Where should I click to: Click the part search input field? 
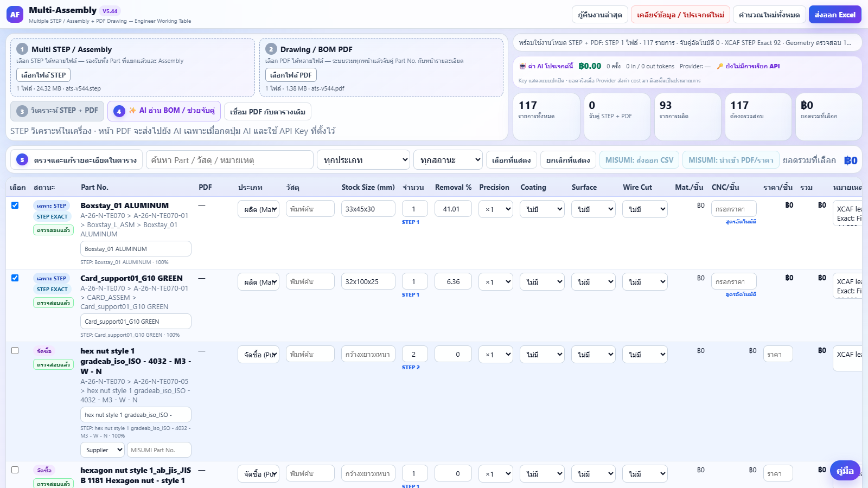click(229, 160)
